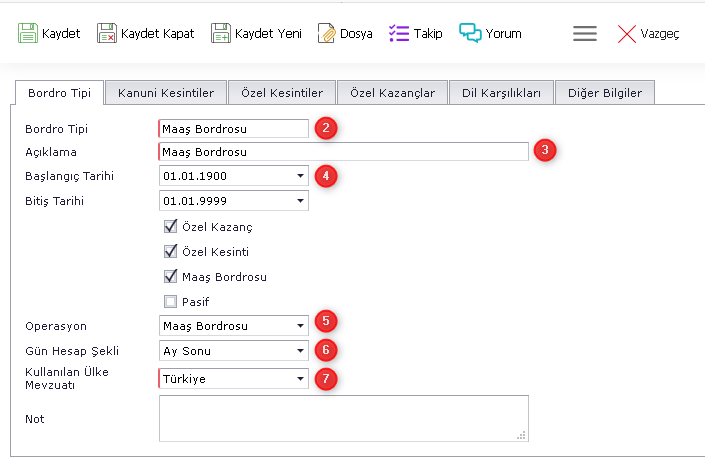Enable the Pasif checkbox
This screenshot has height=464, width=705.
[170, 301]
